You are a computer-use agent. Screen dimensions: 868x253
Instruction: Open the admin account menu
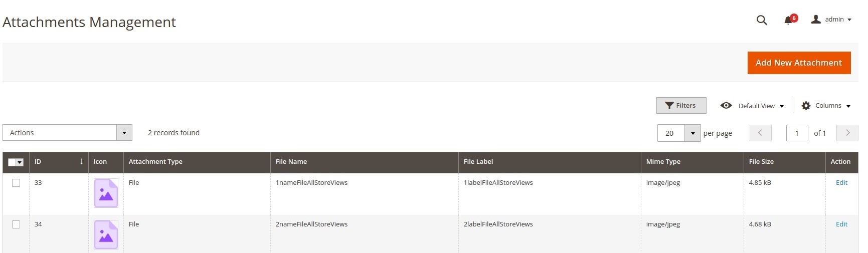coord(831,20)
